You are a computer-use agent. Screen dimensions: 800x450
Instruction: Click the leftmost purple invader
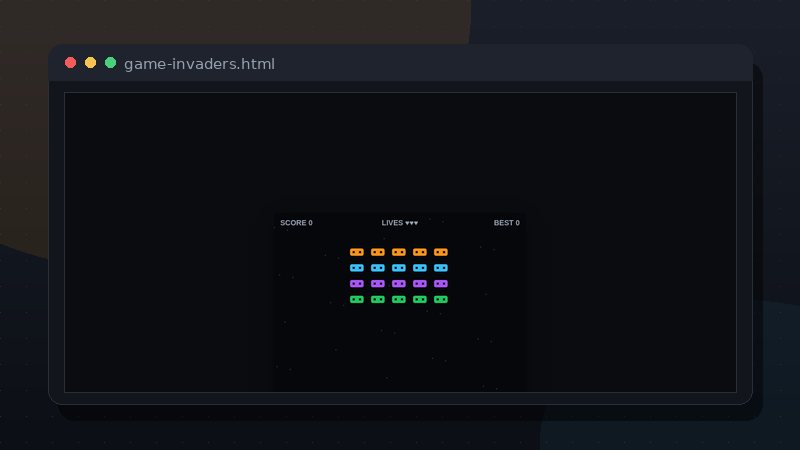point(357,284)
